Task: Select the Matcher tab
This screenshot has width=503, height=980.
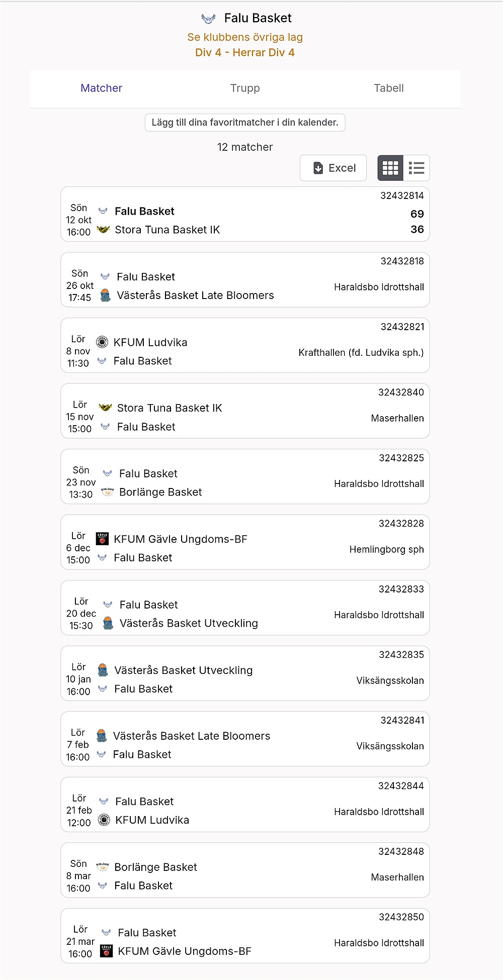Action: tap(102, 88)
